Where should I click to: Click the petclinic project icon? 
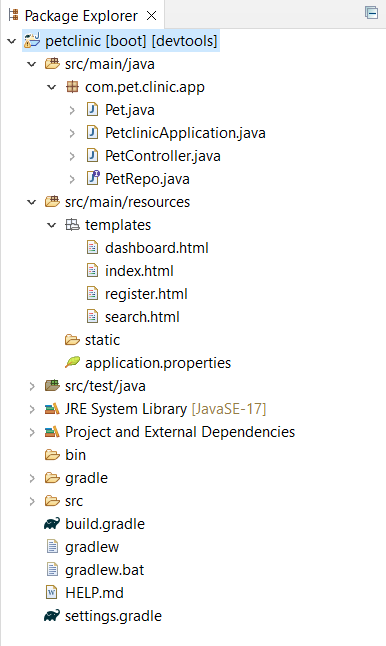pos(32,40)
